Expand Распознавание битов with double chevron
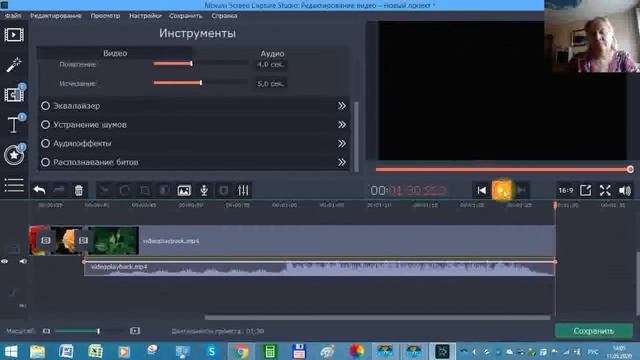 click(x=342, y=162)
